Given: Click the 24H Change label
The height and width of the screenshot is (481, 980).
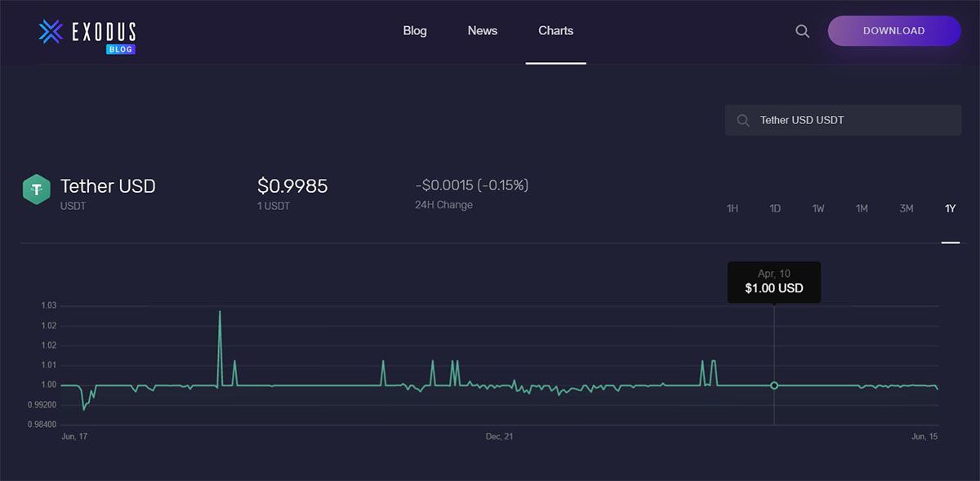Looking at the screenshot, I should coord(443,205).
